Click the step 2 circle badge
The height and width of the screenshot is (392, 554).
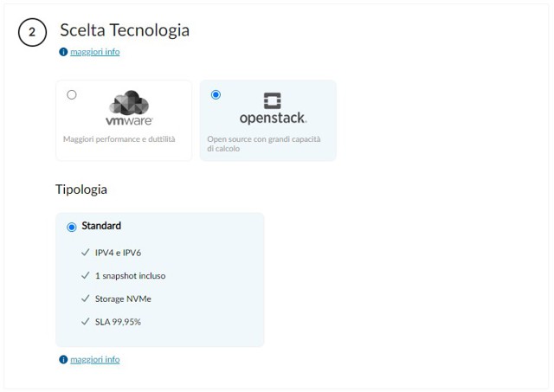coord(32,33)
